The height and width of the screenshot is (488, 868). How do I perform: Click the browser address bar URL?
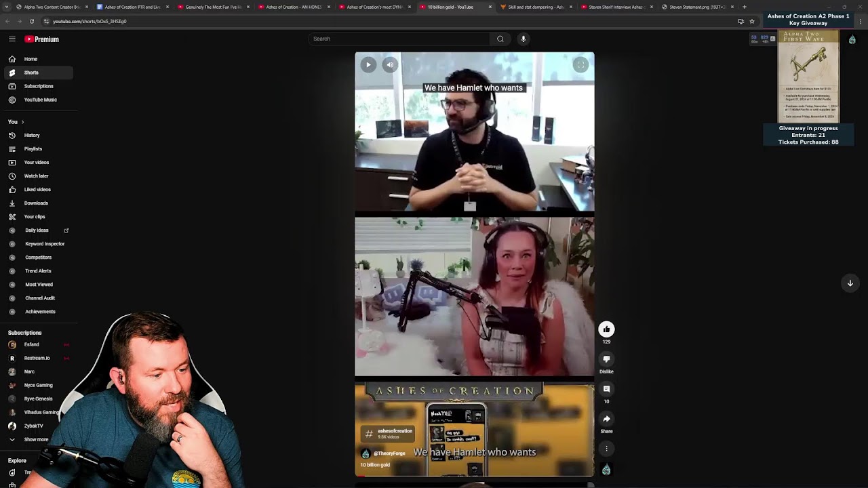(x=89, y=21)
